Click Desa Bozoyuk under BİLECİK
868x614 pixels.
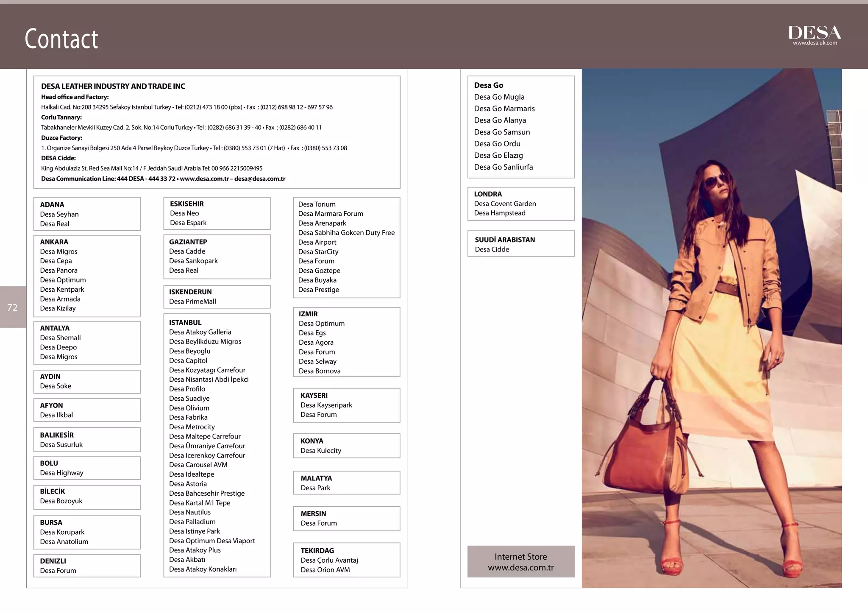tap(61, 501)
